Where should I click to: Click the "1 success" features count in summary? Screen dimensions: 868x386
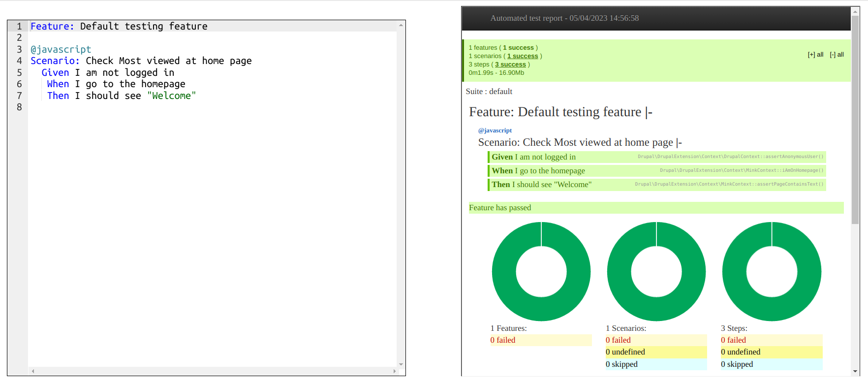point(518,48)
